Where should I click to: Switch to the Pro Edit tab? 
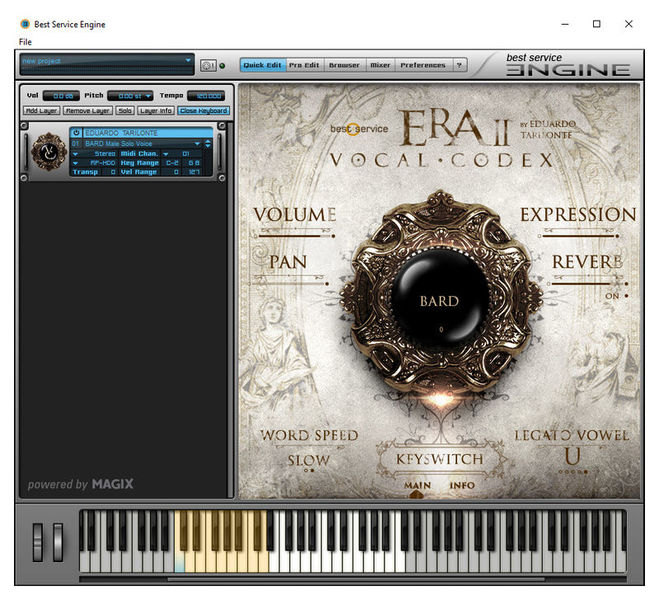point(304,66)
